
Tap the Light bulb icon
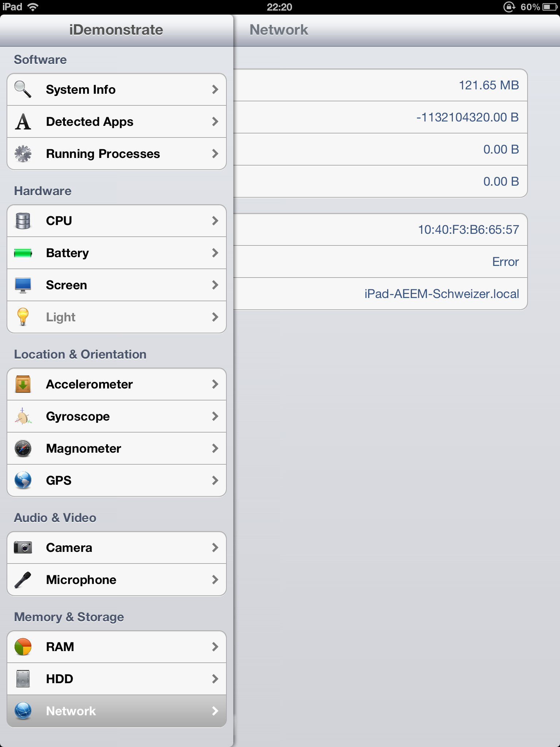point(23,317)
